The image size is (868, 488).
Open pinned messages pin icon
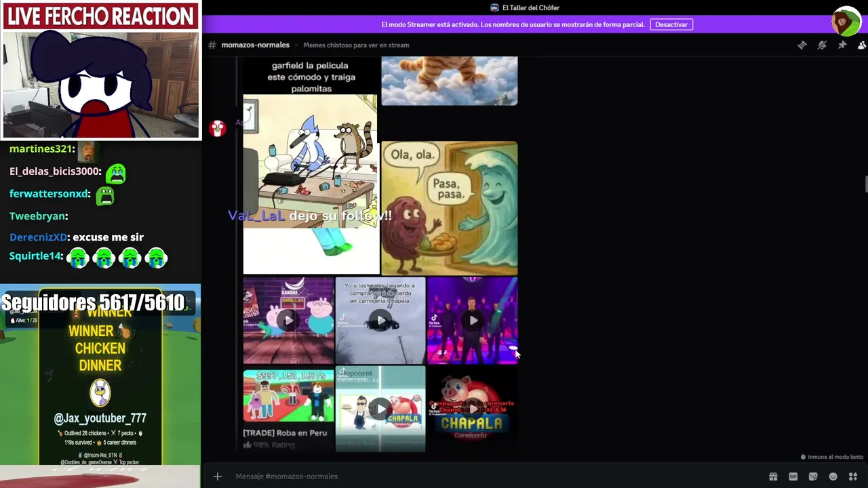842,45
